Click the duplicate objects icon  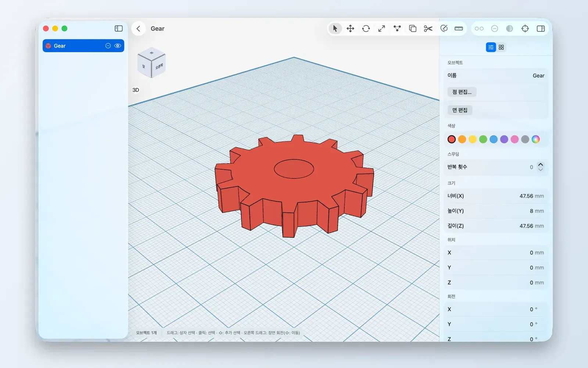pos(413,29)
